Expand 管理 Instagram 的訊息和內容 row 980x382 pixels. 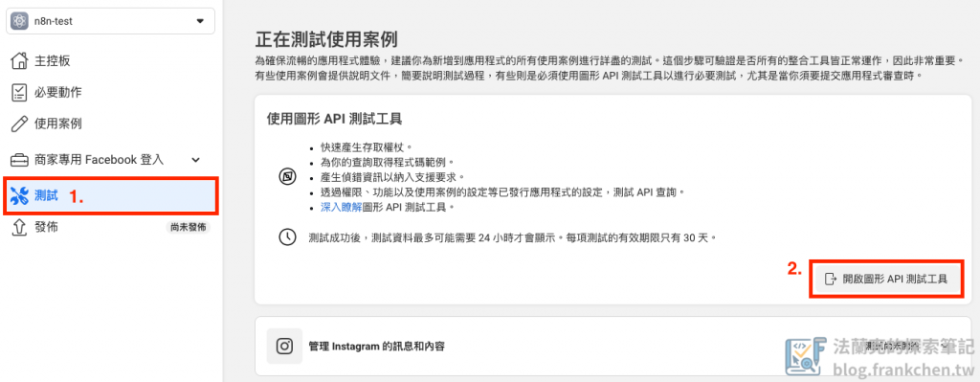[613, 346]
